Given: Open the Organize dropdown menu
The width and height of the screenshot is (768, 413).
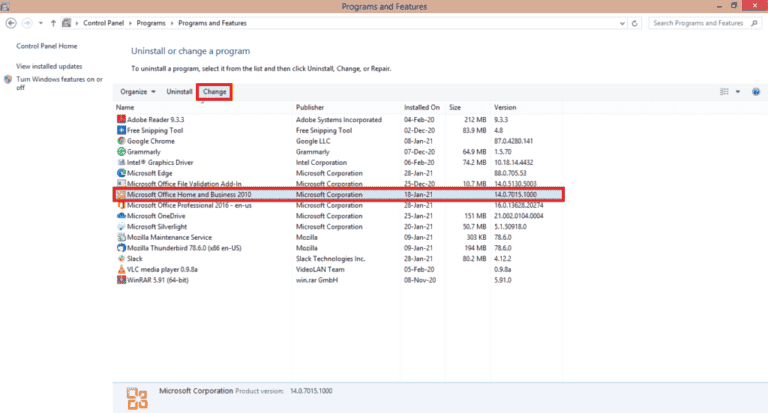Looking at the screenshot, I should click(x=138, y=92).
